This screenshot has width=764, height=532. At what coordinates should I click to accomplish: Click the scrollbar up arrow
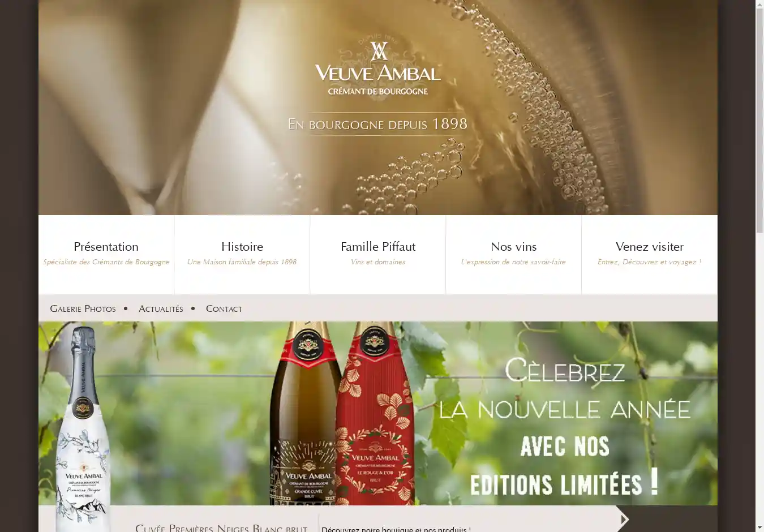click(x=759, y=5)
